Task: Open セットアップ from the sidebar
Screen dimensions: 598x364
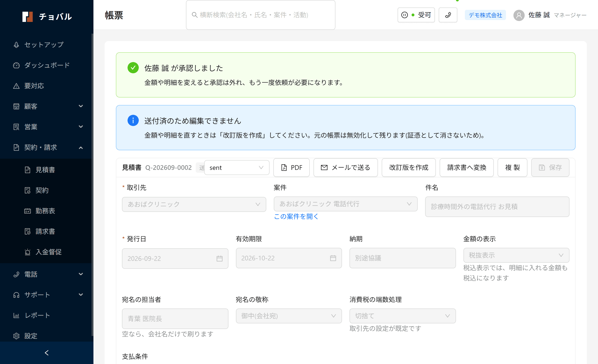Action: click(x=46, y=45)
